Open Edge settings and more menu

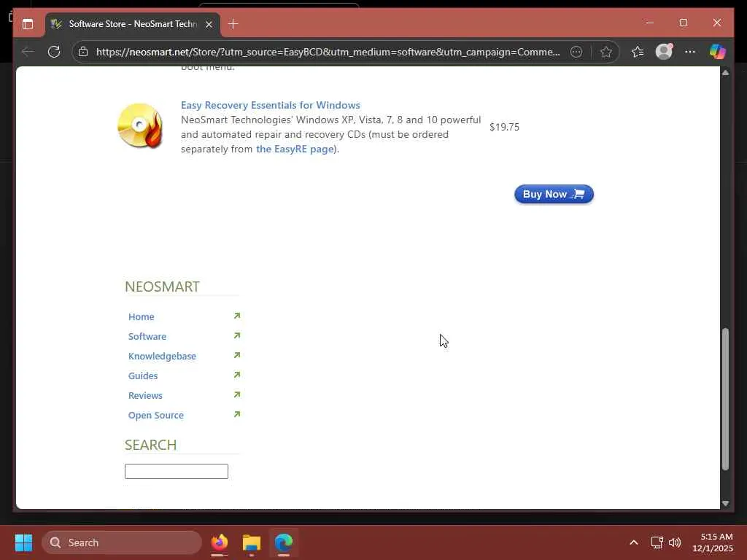tap(690, 52)
